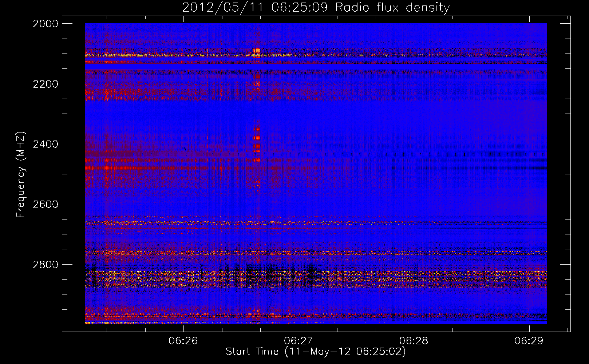This screenshot has width=589, height=364.
Task: Click the 'Start Time (11-May-12 06:25:02)' axis label
Action: [x=316, y=352]
